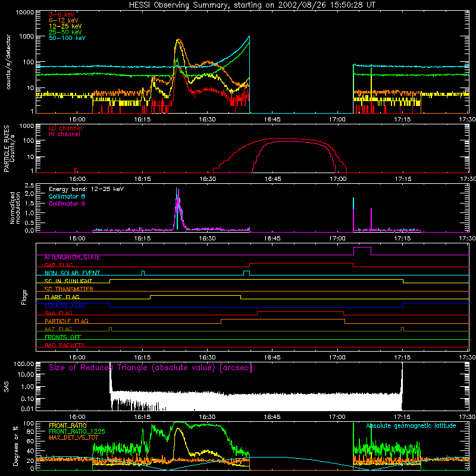Select the ATTENUATOR_STATE flag label
This screenshot has height=476, width=476.
click(x=72, y=258)
